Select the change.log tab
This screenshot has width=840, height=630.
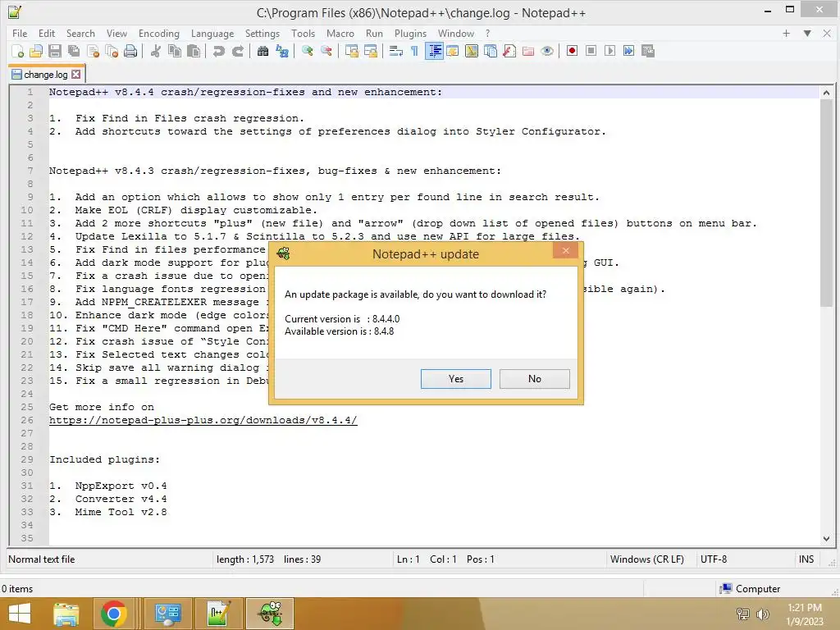coord(46,75)
